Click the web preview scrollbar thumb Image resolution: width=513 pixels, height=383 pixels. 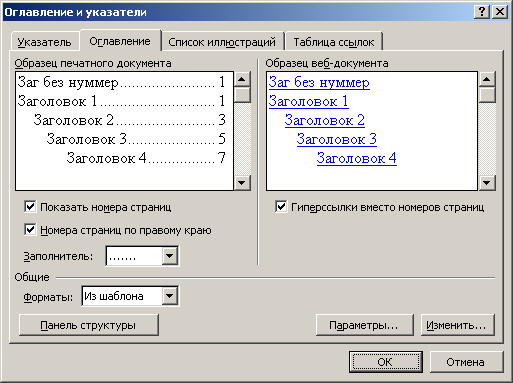pyautogui.click(x=487, y=95)
